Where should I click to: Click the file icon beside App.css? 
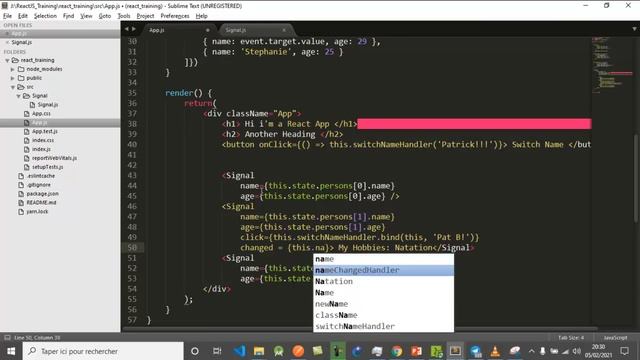(x=27, y=113)
